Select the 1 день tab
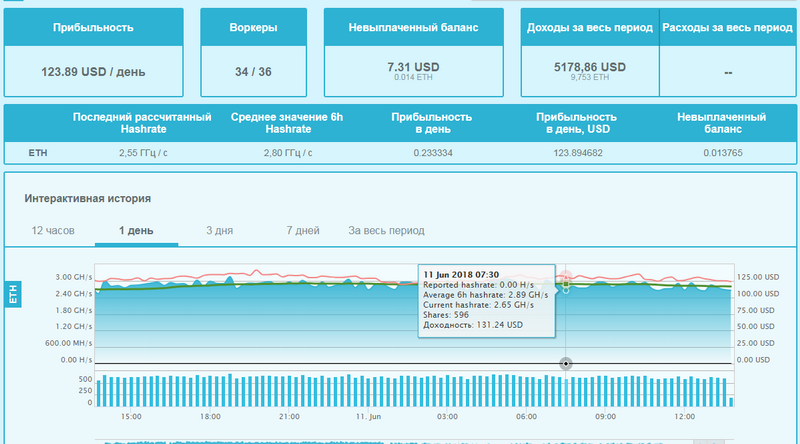This screenshot has width=800, height=444. click(x=136, y=231)
